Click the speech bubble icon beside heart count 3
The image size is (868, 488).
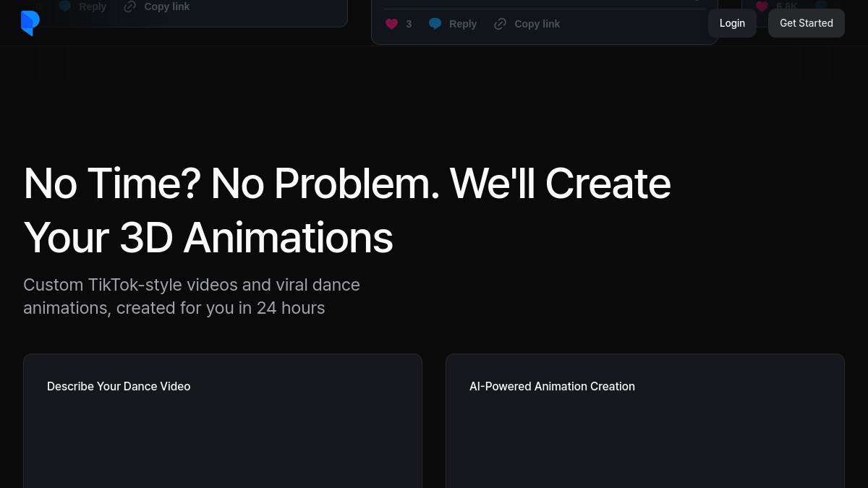pos(435,24)
